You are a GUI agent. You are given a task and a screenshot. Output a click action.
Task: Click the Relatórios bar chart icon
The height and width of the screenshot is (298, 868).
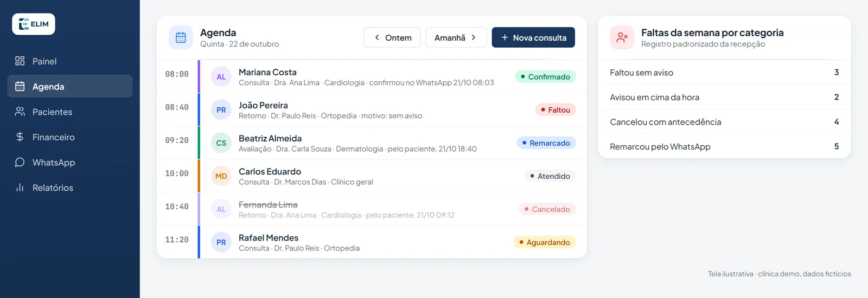point(20,187)
